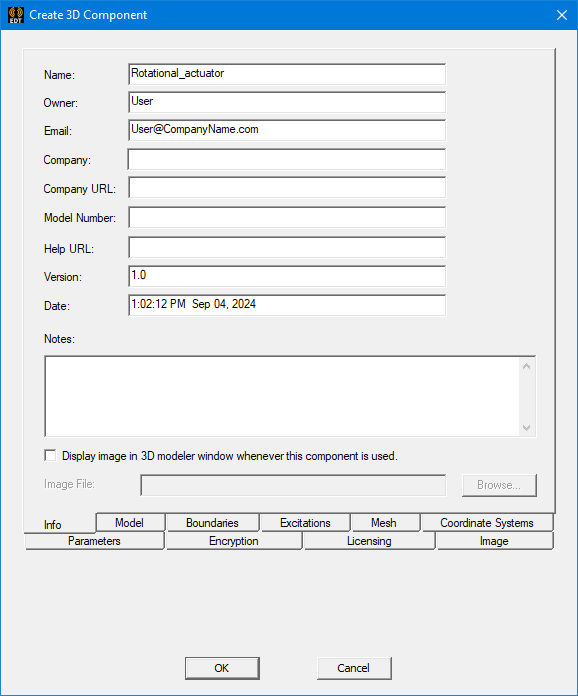
Task: Enable display image in 3D modeler checkbox
Action: click(50, 455)
